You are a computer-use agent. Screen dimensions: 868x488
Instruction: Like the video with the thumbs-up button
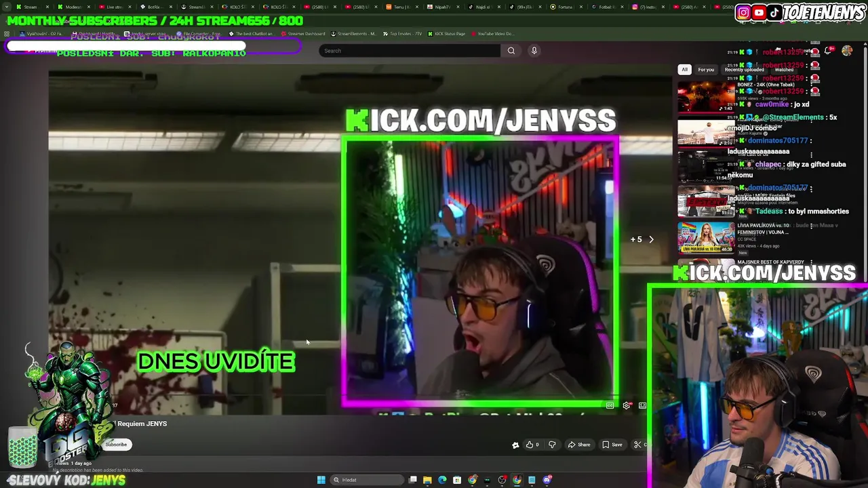[x=532, y=445]
